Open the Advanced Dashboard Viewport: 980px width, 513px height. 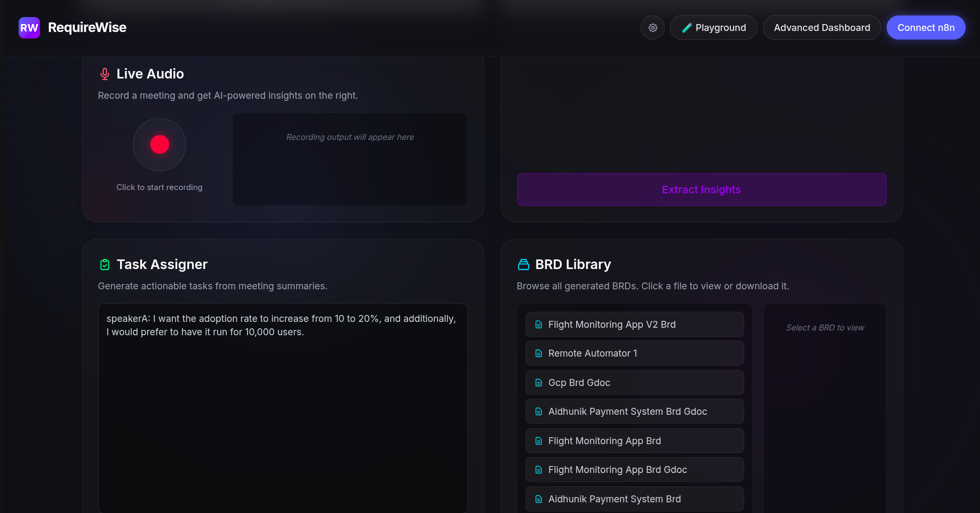pos(822,28)
